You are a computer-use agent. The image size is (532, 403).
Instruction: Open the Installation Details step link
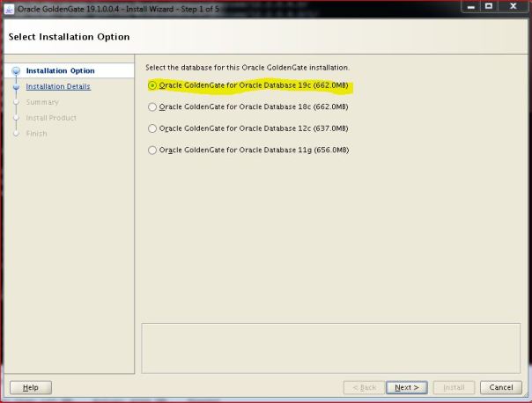58,86
